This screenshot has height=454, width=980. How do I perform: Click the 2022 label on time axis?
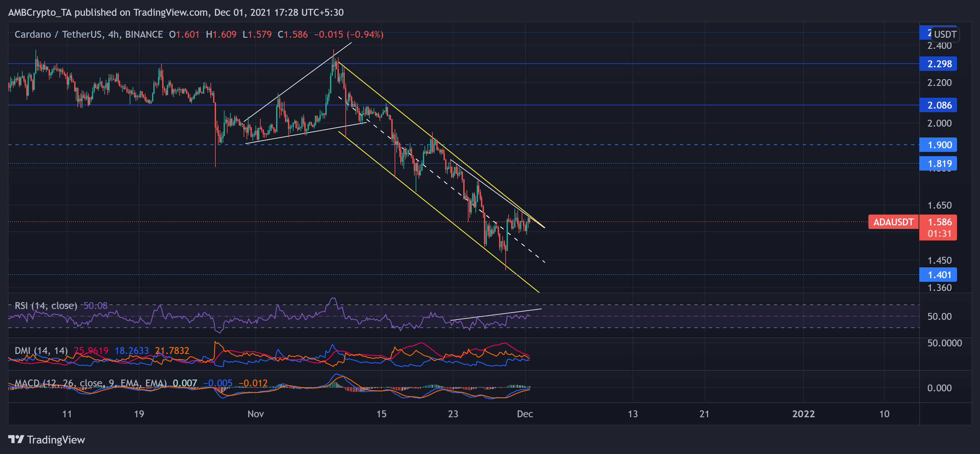click(x=803, y=414)
